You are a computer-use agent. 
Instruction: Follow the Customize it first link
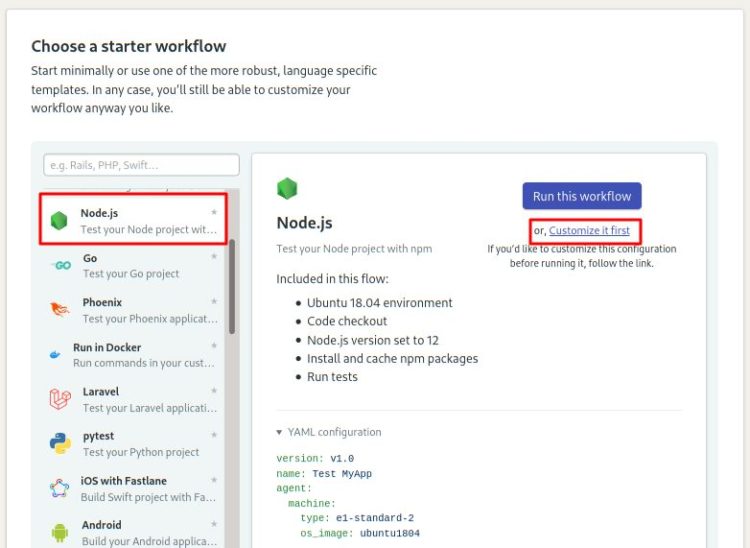point(589,230)
